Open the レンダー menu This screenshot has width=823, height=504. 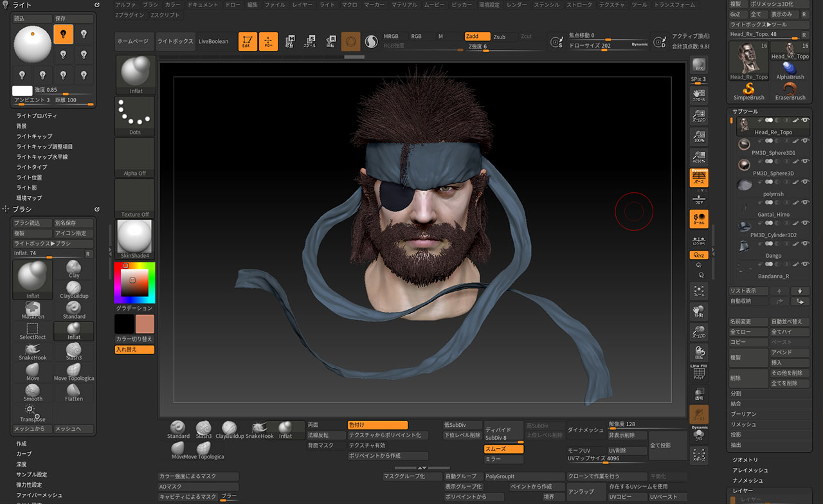pos(516,4)
